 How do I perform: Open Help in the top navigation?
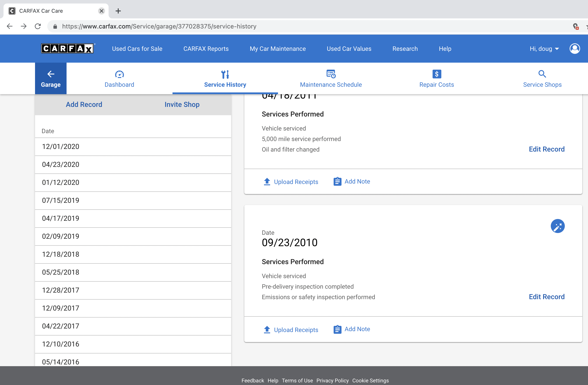[445, 49]
